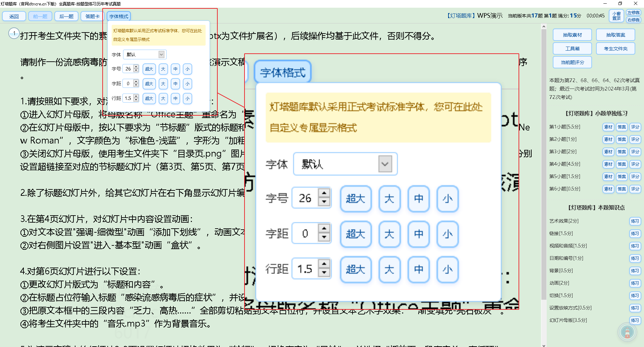Click the 抽取素材 button

[x=572, y=35]
